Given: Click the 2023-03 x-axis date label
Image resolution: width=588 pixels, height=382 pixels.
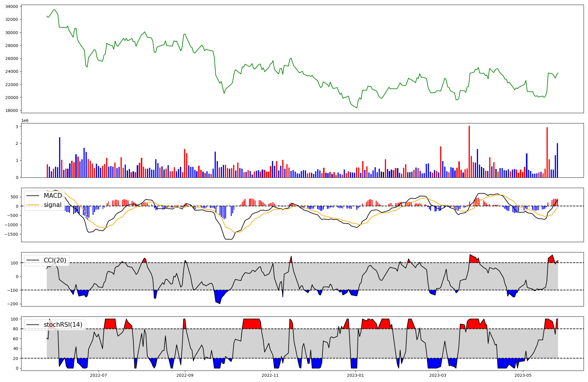Looking at the screenshot, I should pos(438,375).
